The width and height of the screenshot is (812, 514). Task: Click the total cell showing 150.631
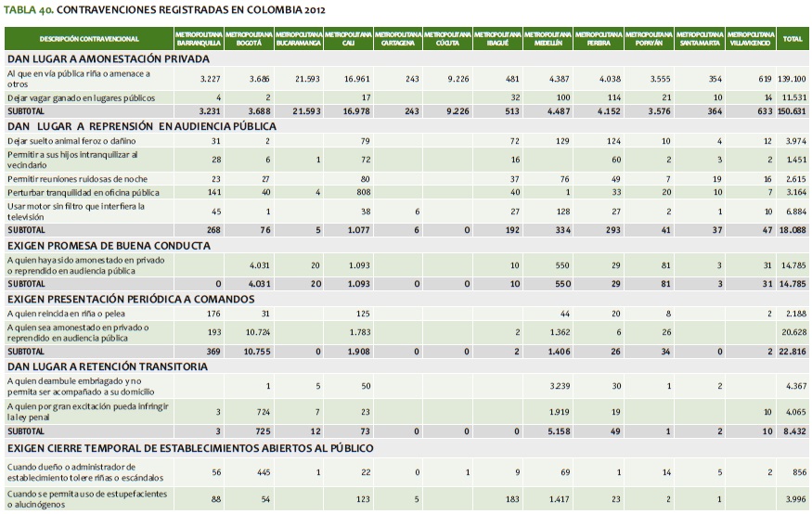click(792, 111)
